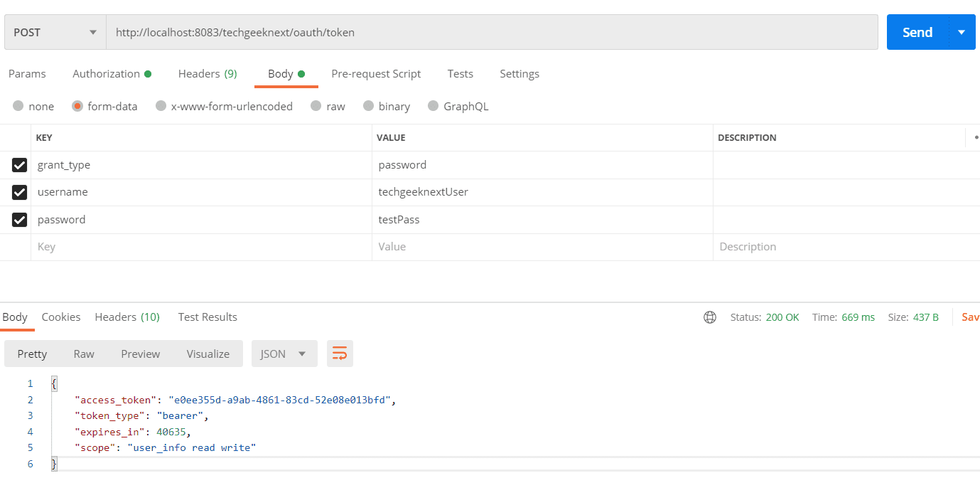Click the techgeeknextUser value cell
980x483 pixels.
[542, 192]
